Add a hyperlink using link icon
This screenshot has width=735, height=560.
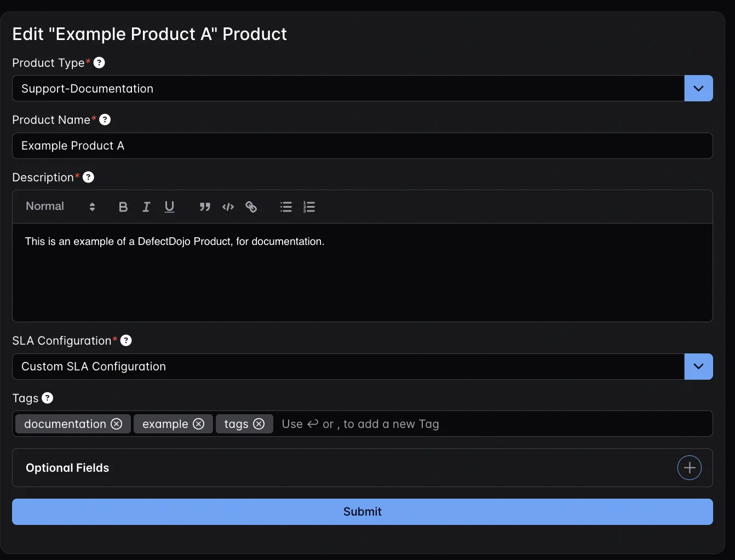pyautogui.click(x=251, y=207)
